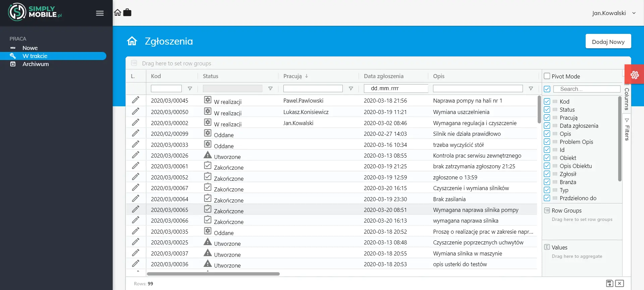644x290 pixels.
Task: Click pencil icon for row 2020/03/00065
Action: click(136, 210)
